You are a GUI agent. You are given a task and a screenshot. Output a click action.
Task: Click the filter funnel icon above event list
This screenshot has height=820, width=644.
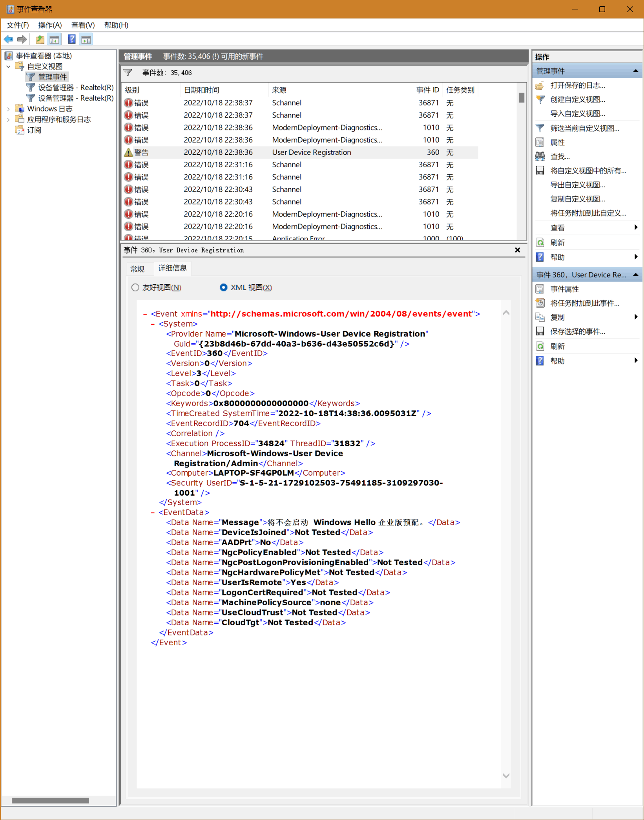[x=128, y=73]
